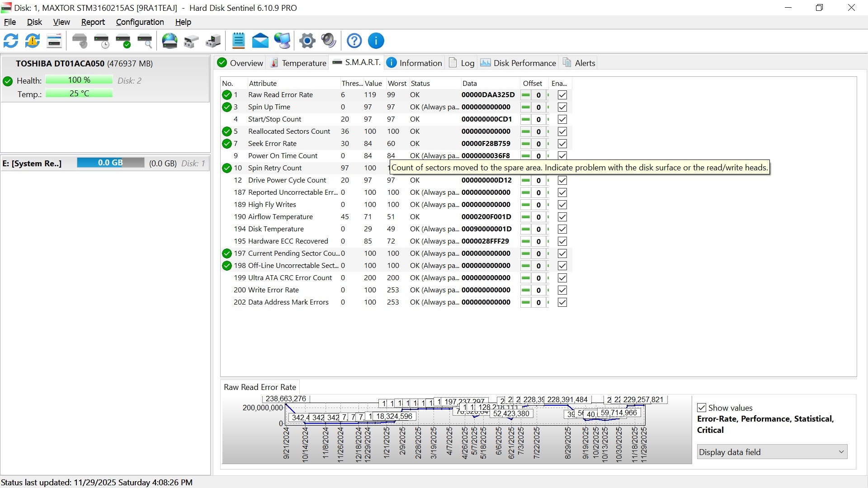Click the refresh icon with warning sign
The width and height of the screenshot is (868, 488).
(33, 41)
